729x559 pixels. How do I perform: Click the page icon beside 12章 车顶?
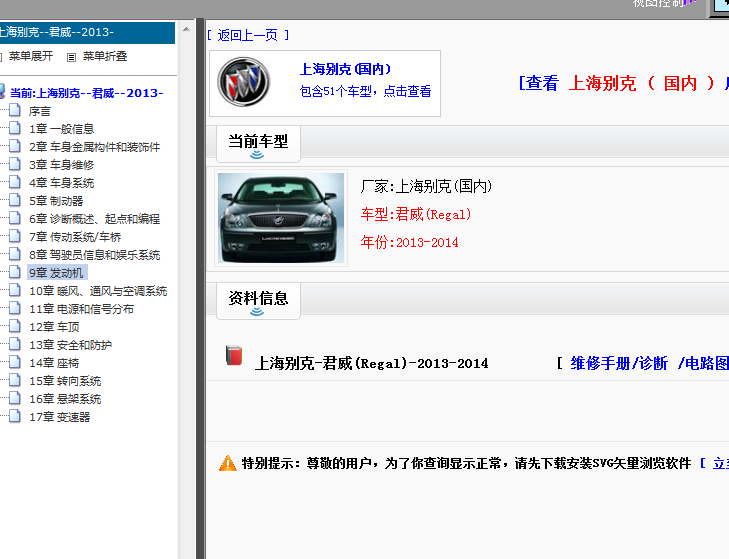[x=15, y=326]
